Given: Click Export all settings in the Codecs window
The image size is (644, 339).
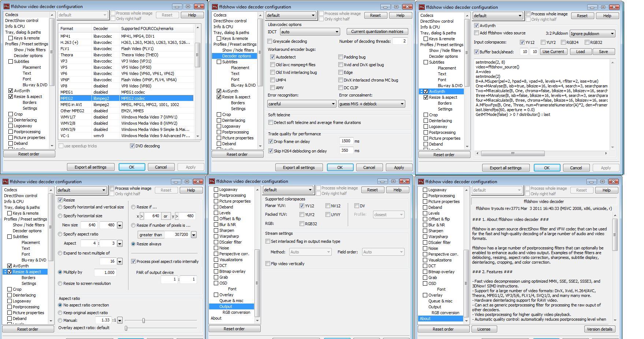Looking at the screenshot, I should pos(90,167).
